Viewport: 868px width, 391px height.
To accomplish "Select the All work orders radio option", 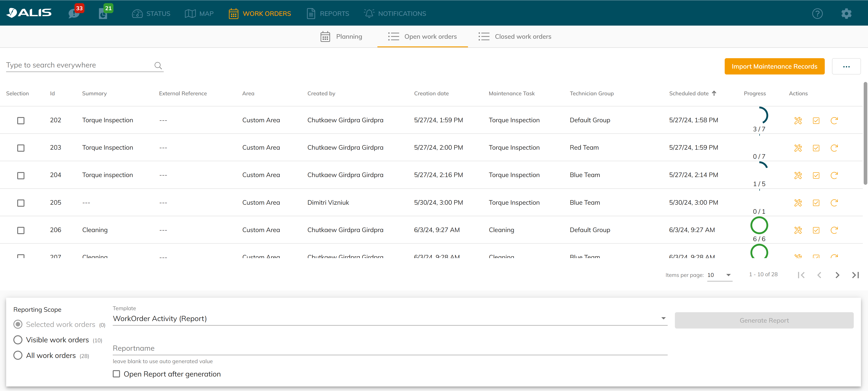I will click(x=18, y=355).
